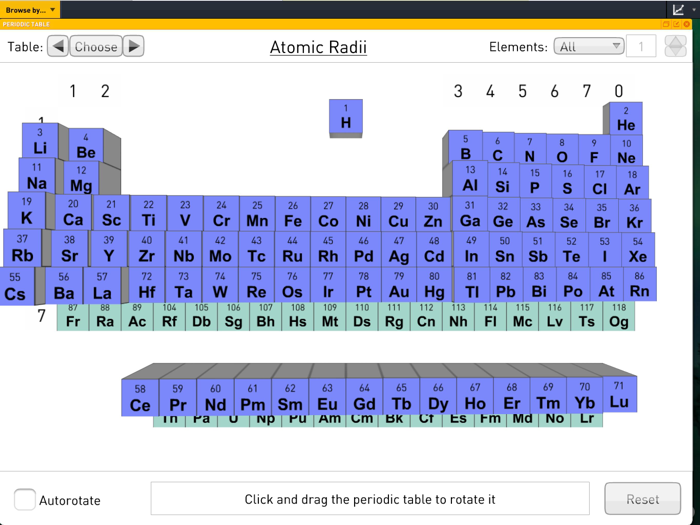This screenshot has height=525, width=700.
Task: Select the Helium (He) element tile
Action: (626, 119)
